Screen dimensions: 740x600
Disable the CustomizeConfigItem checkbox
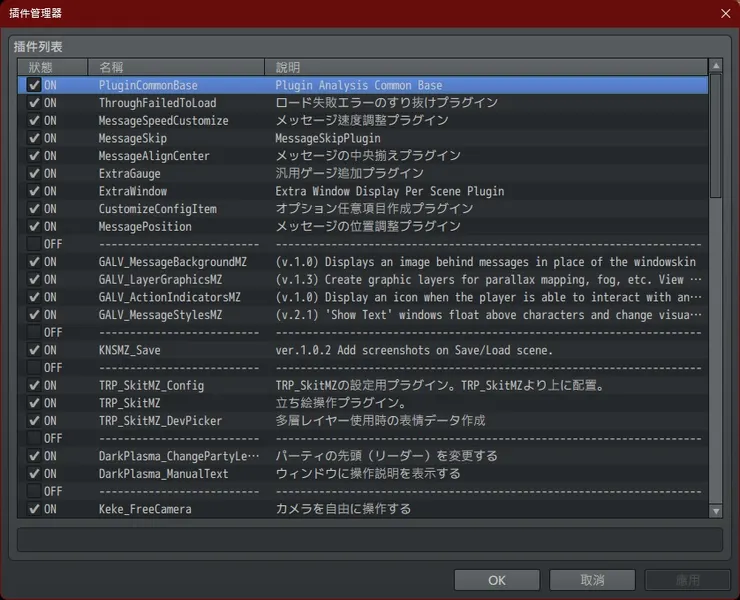click(34, 209)
